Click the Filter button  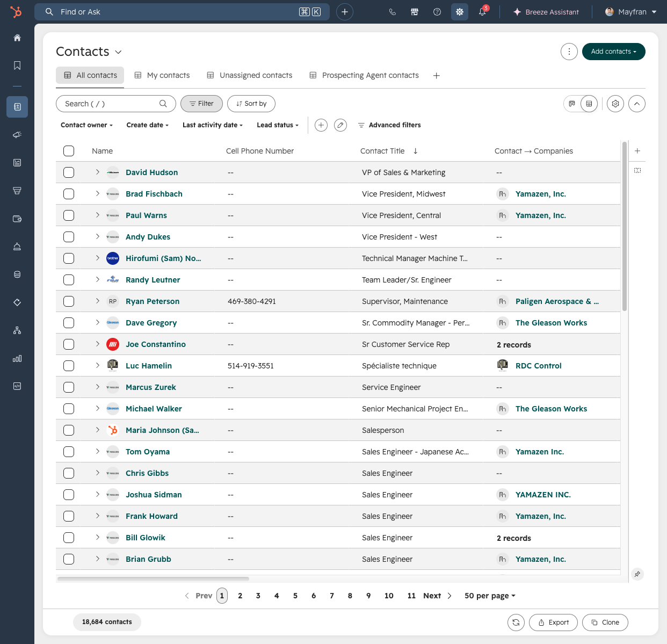point(201,104)
